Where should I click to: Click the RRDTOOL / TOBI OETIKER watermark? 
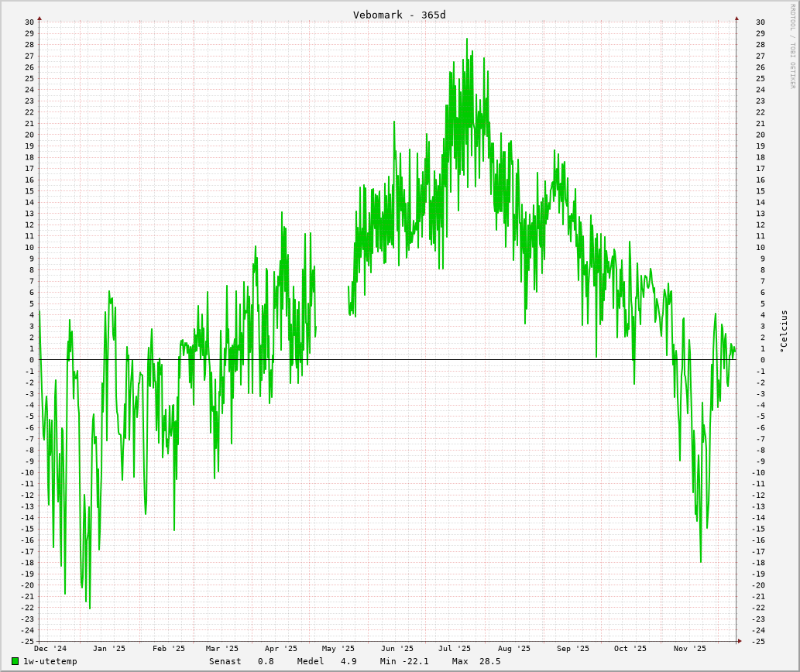coord(792,46)
